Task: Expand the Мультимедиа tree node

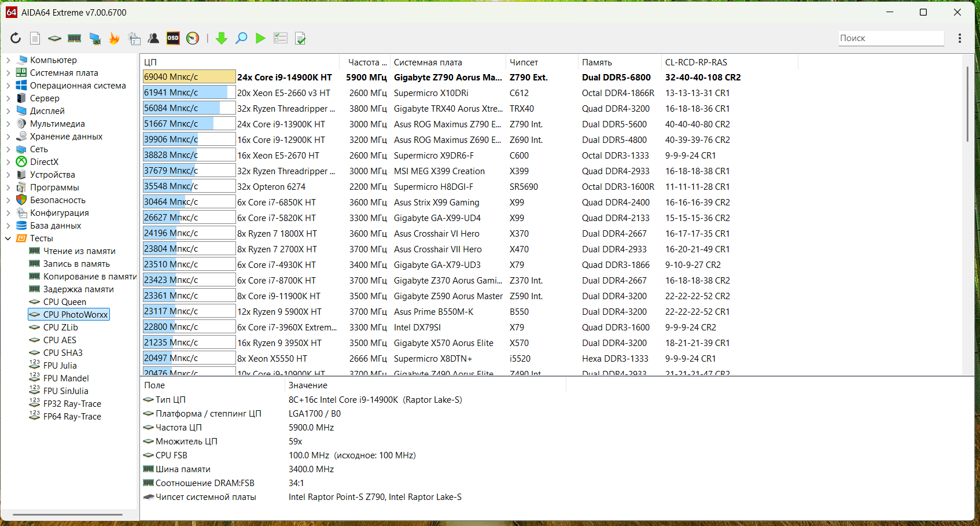Action: click(x=8, y=123)
